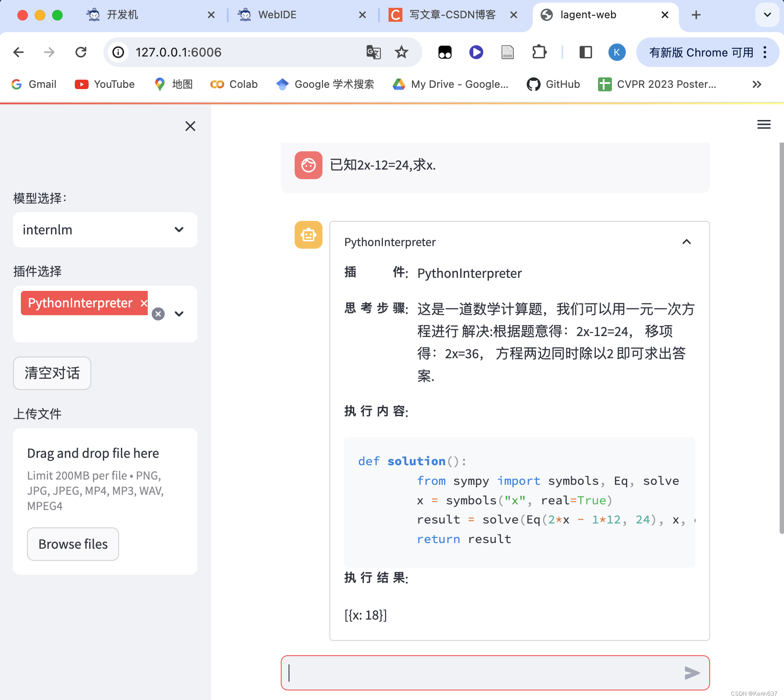Open the CVPR 2023 Poster bookmark

[657, 84]
